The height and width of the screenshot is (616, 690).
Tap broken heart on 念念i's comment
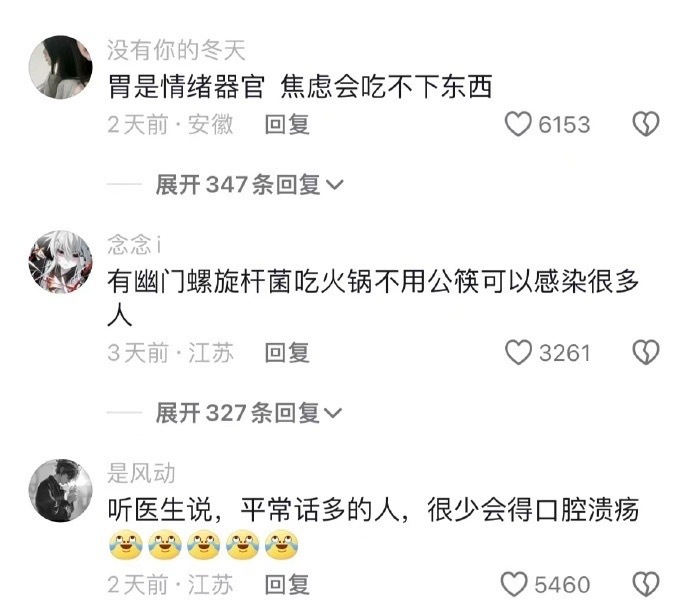[646, 352]
